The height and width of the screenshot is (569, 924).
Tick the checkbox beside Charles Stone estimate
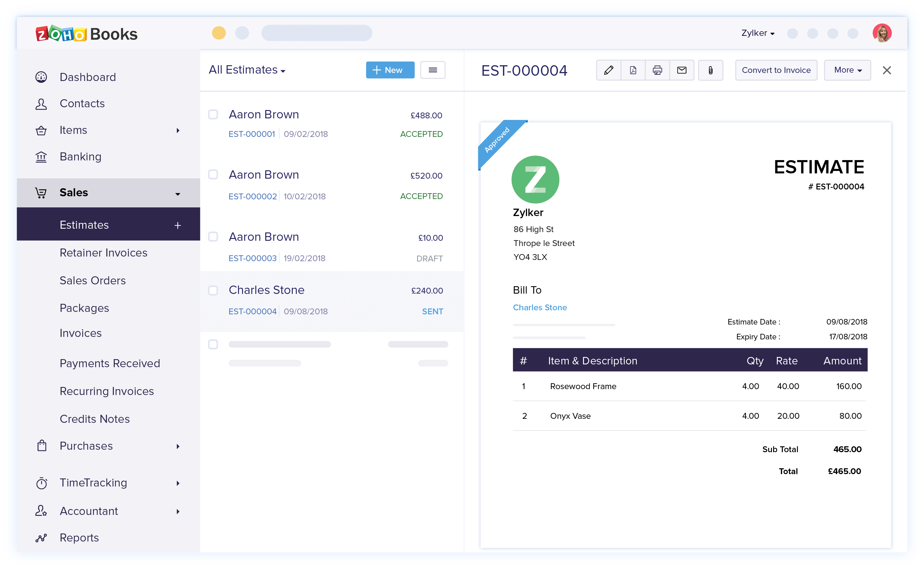[x=213, y=290]
